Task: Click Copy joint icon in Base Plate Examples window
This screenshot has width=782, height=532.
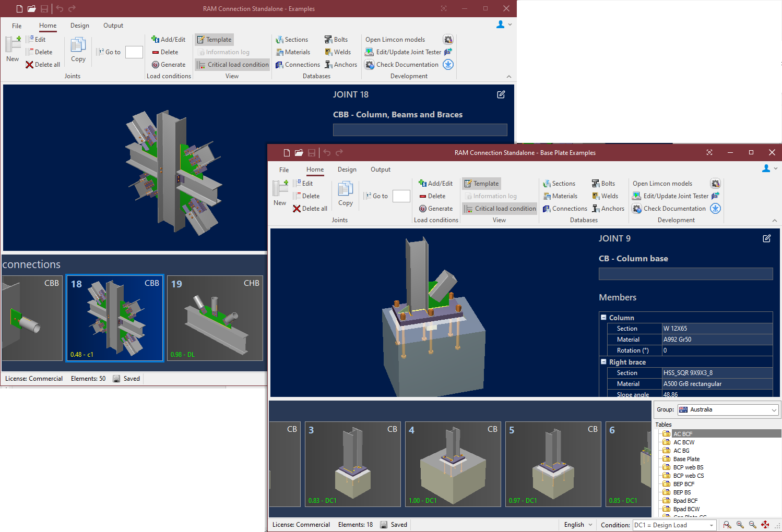Action: pos(346,189)
